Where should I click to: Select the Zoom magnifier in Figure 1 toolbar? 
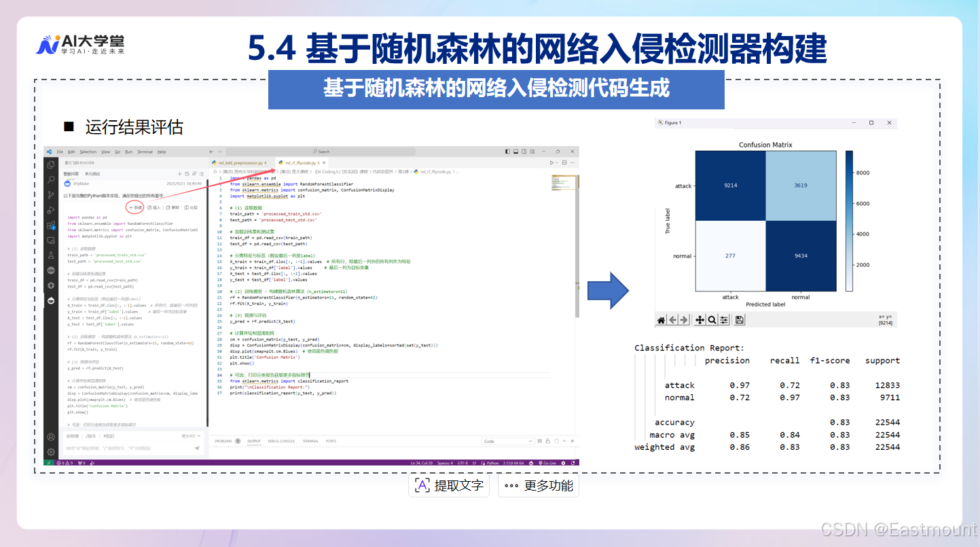click(x=712, y=319)
